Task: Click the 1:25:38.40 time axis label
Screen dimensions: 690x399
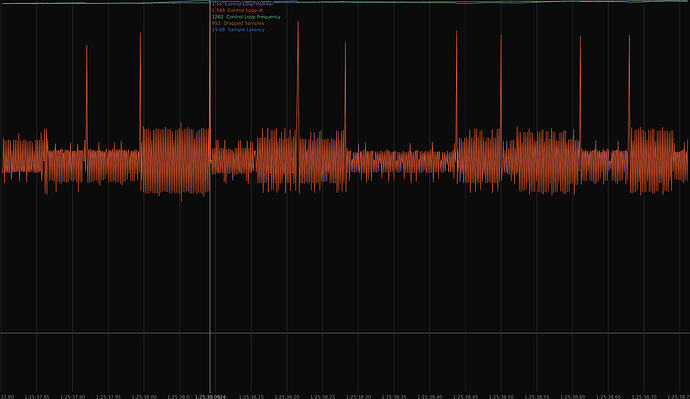Action: click(x=430, y=396)
